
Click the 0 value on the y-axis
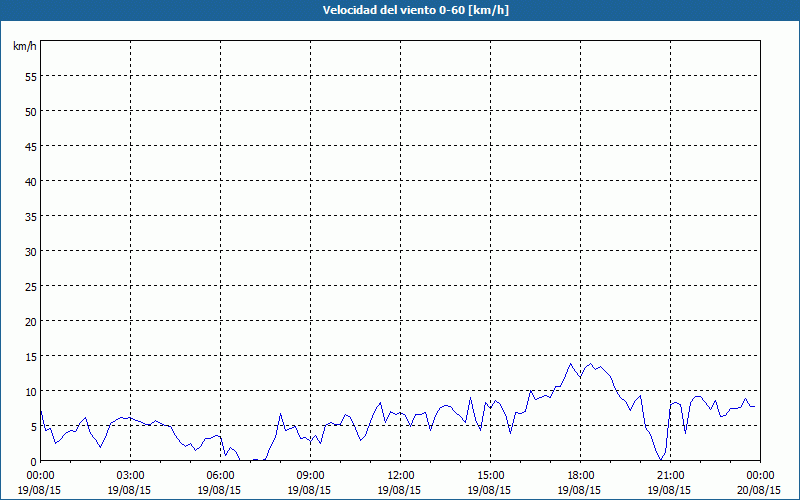click(x=34, y=462)
